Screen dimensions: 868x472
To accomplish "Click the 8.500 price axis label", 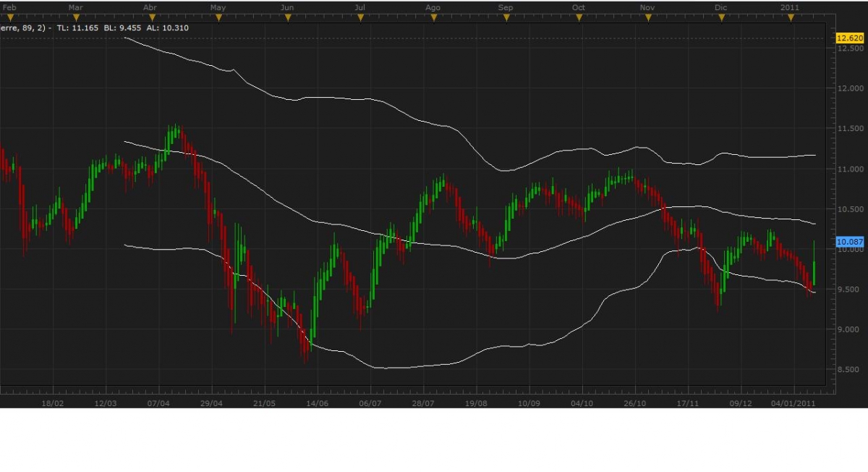I will coord(849,370).
